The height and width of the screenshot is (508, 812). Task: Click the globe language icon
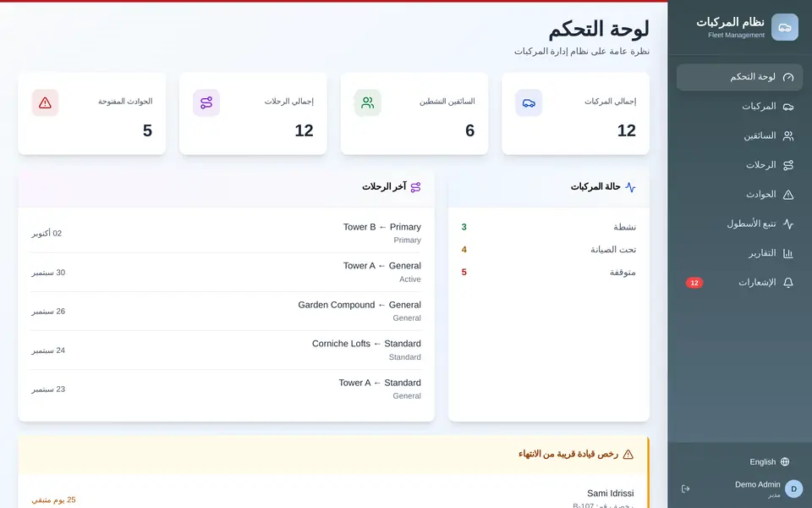[x=785, y=462]
